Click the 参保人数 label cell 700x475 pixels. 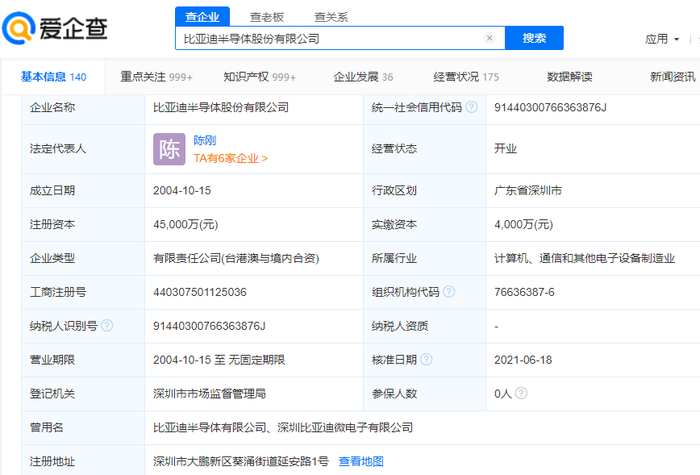425,394
